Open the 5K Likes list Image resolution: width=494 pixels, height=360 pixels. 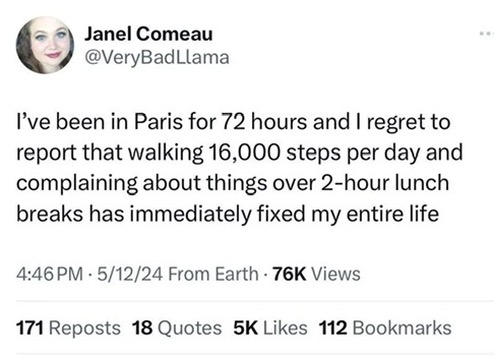click(270, 328)
